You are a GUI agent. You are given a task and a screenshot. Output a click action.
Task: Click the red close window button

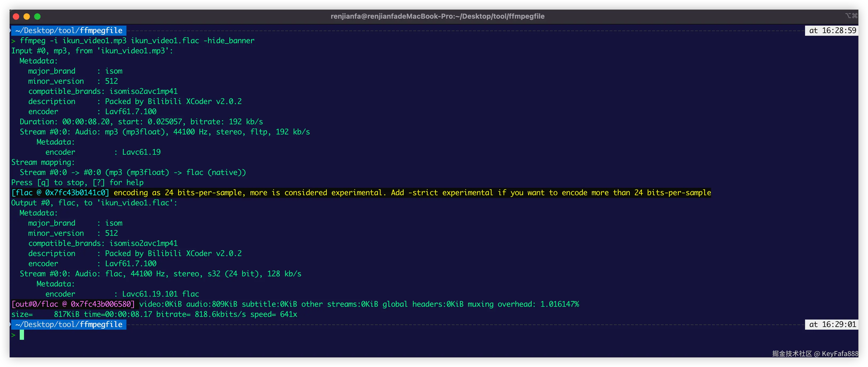pyautogui.click(x=16, y=16)
